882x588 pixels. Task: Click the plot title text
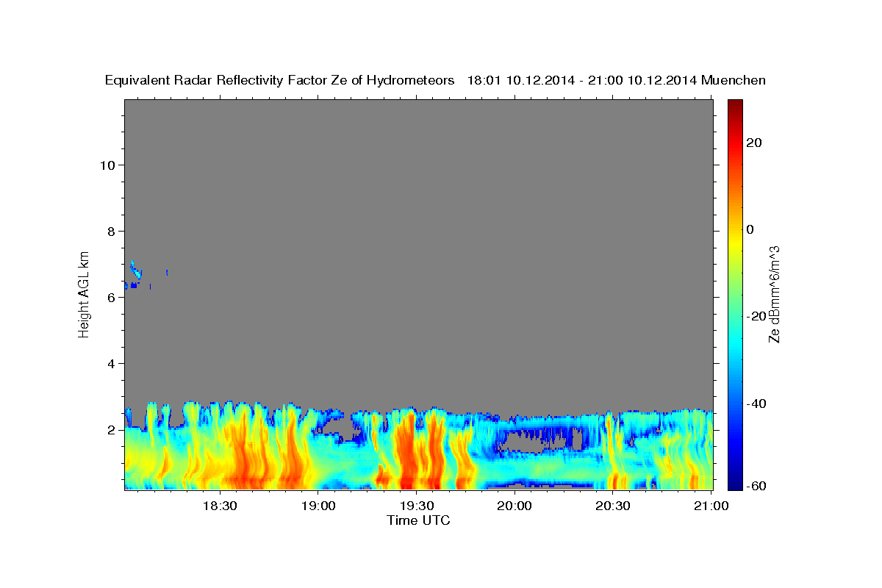(435, 80)
